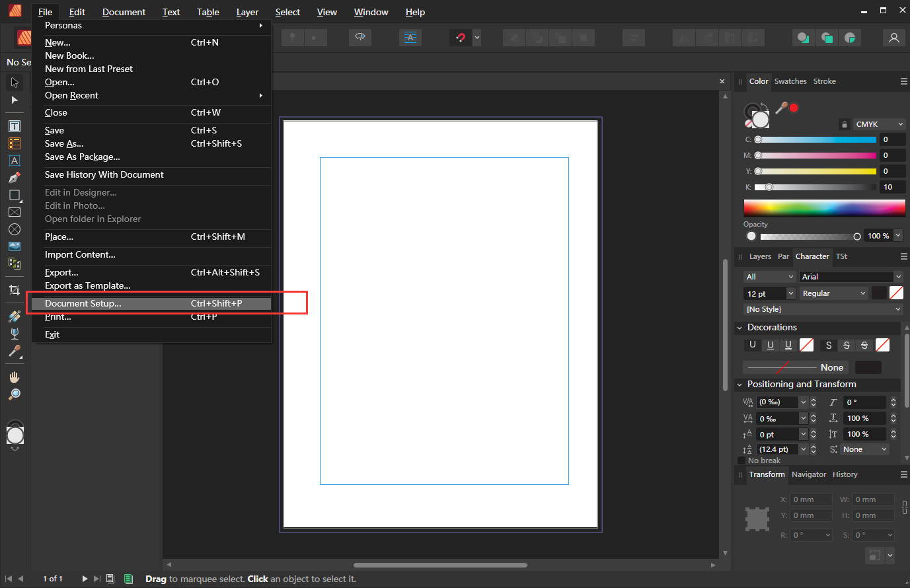Select the Place Image tool
The image size is (910, 588).
[x=15, y=246]
